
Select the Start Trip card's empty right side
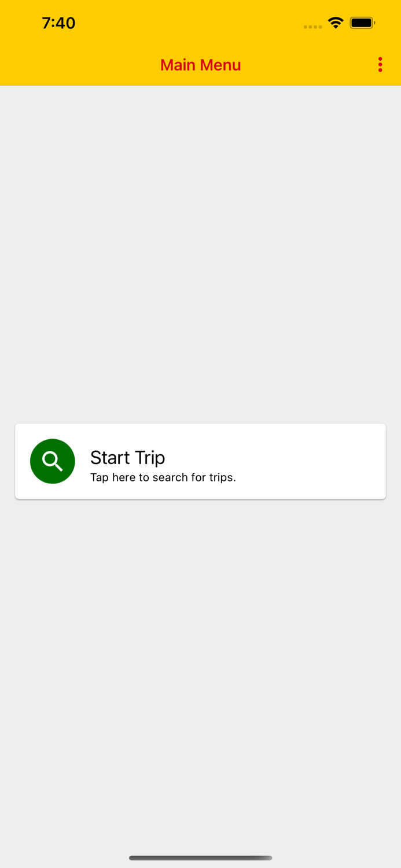[312, 461]
